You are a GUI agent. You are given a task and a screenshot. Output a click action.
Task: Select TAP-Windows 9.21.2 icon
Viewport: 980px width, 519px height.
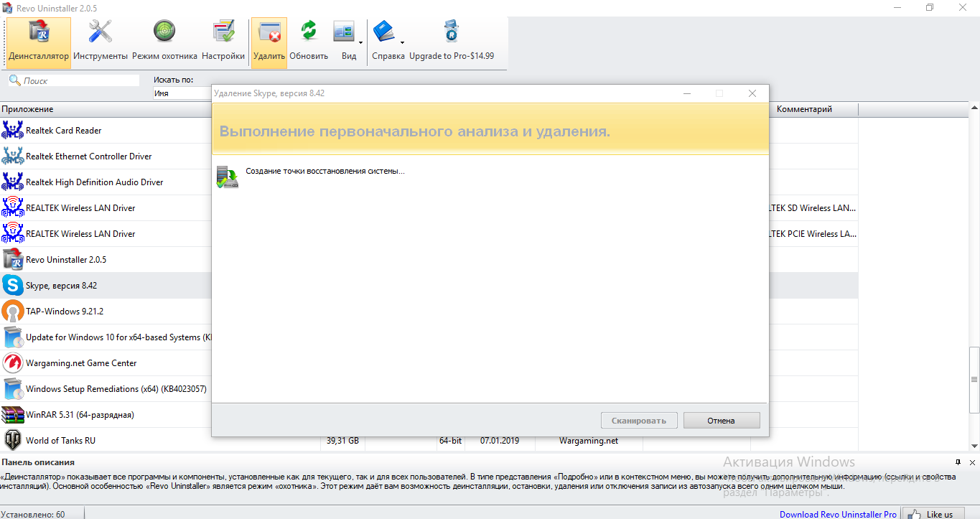click(x=13, y=311)
